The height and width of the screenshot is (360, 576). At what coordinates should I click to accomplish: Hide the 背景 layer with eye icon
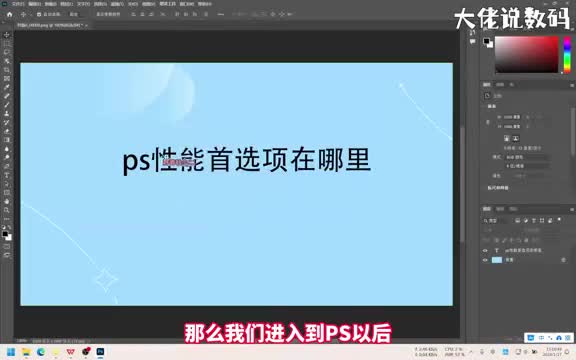click(485, 260)
